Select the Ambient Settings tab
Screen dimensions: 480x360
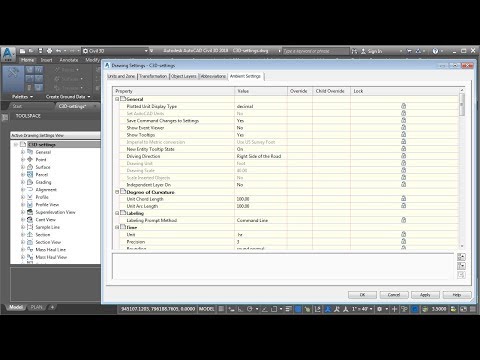[245, 76]
